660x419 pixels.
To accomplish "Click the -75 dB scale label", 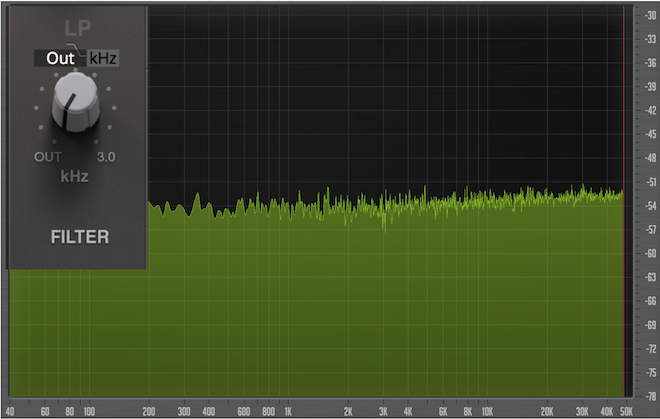I will point(650,373).
